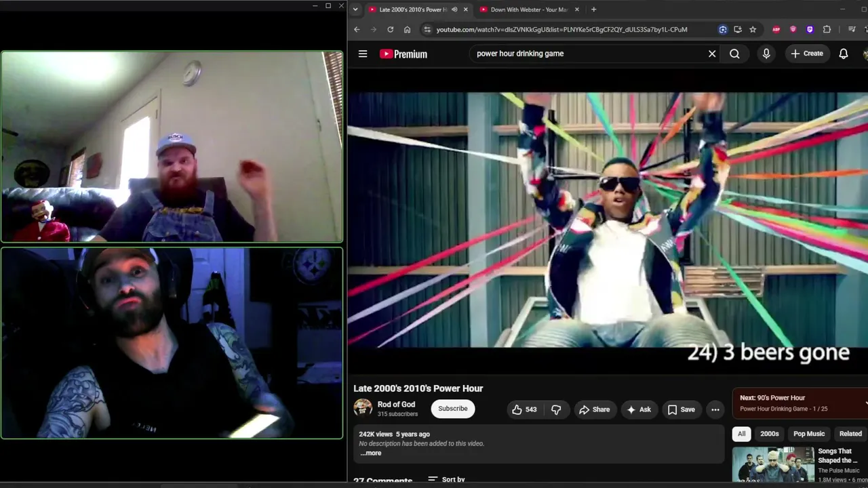Switch to the Late 2000's 2010's Power Hour tab
Image resolution: width=868 pixels, height=488 pixels.
point(412,9)
